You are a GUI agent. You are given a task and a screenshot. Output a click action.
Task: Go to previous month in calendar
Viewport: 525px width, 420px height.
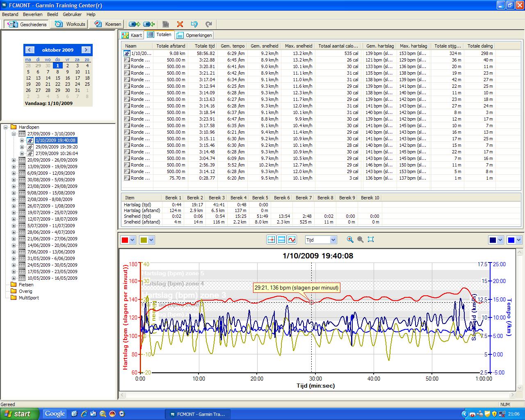(x=30, y=50)
